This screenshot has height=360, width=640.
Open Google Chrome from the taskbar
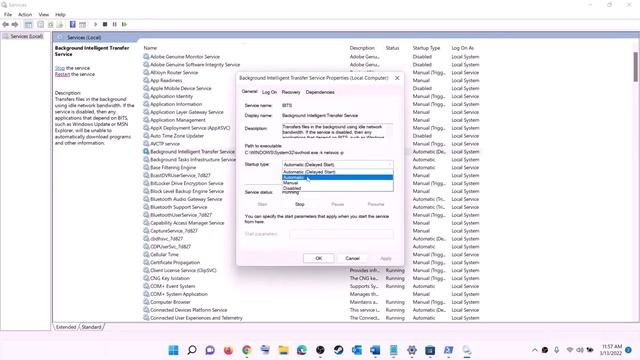click(247, 350)
